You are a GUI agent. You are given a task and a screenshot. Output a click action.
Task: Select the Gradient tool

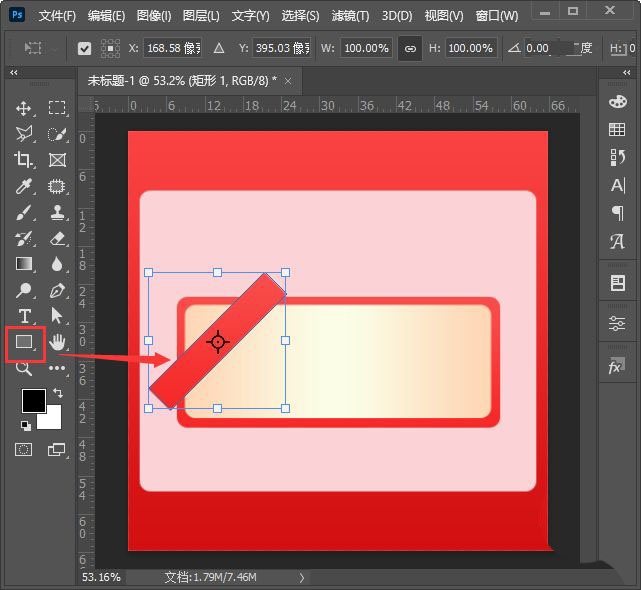(24, 264)
